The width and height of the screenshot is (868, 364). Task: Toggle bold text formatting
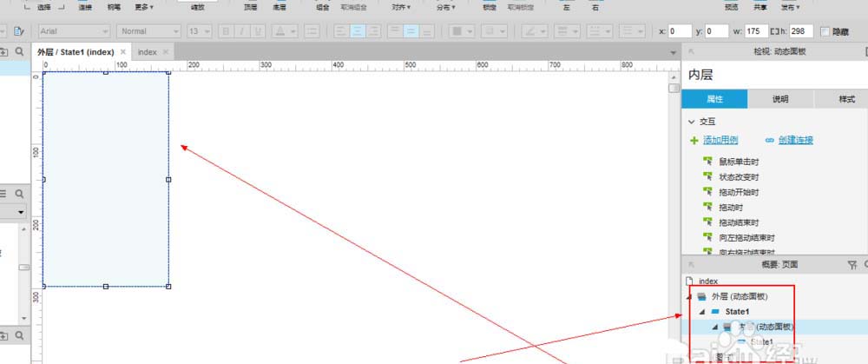coord(226,31)
